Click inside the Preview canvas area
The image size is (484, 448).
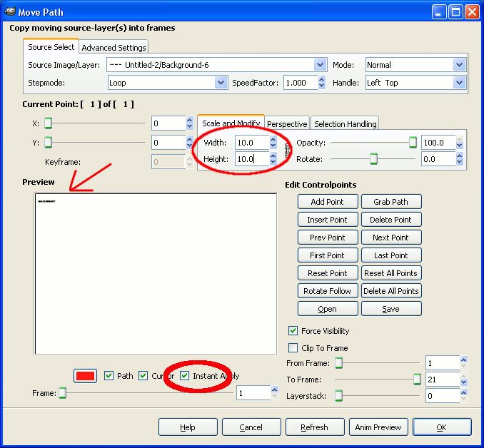coord(156,274)
